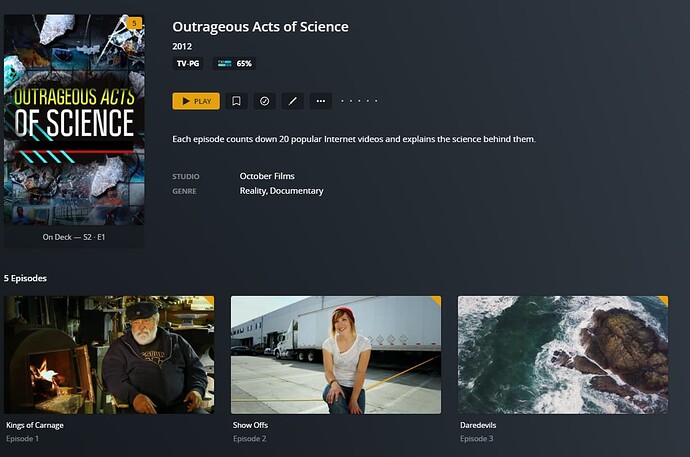Click the TV-PG rating badge

pos(188,64)
